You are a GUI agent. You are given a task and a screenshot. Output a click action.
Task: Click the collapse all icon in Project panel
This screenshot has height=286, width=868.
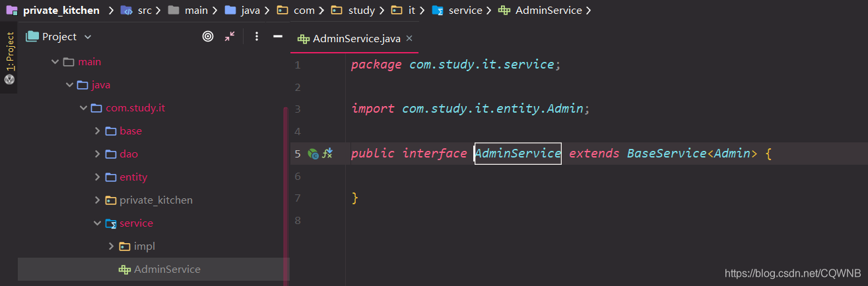[229, 36]
